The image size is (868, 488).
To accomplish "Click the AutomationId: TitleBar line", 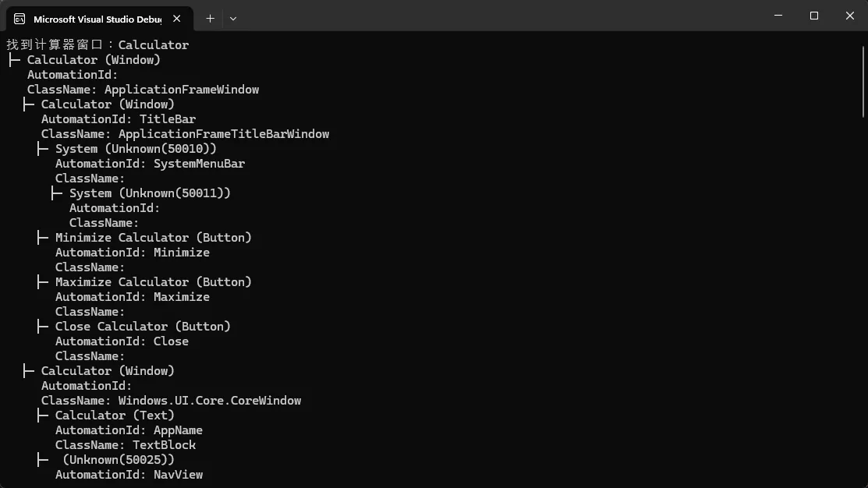I will coord(119,119).
